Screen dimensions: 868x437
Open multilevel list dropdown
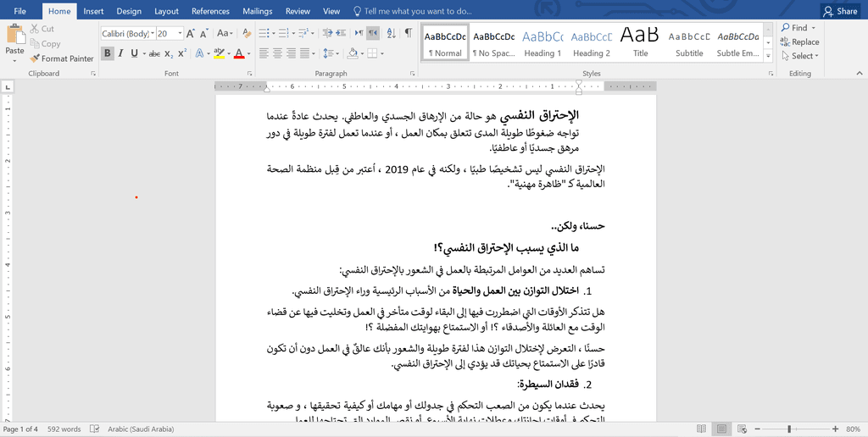tap(313, 33)
